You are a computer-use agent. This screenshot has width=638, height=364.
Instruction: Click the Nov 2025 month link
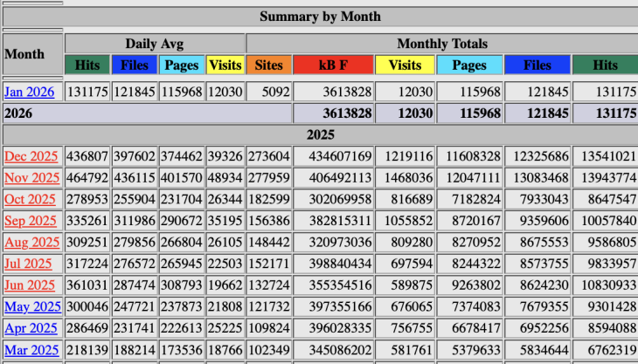pyautogui.click(x=31, y=178)
